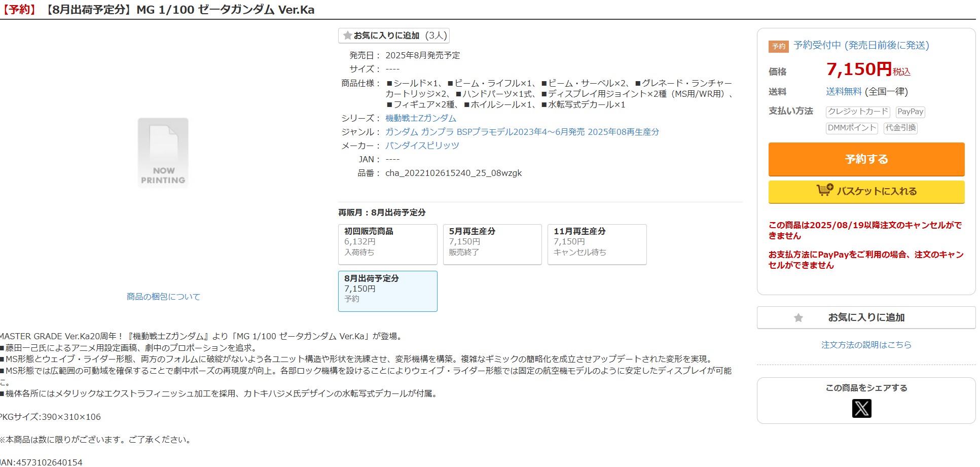Click the 送料無料 shipping link
The width and height of the screenshot is (980, 467).
844,92
